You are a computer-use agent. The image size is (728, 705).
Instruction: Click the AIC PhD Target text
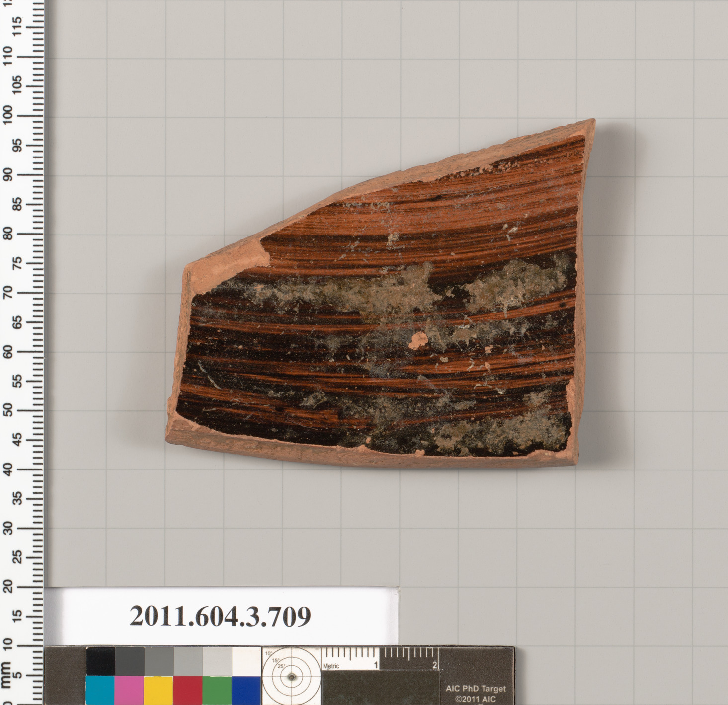point(476,689)
